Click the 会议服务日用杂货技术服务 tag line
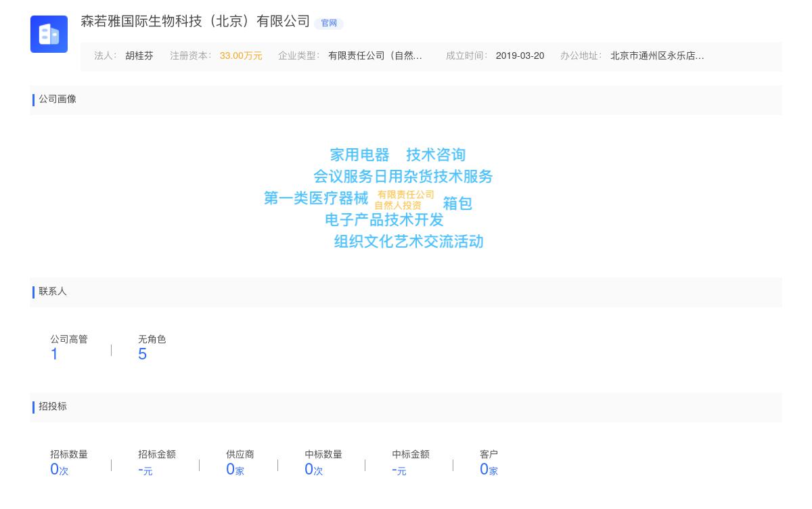Viewport: 812px width, 509px height. pos(403,177)
